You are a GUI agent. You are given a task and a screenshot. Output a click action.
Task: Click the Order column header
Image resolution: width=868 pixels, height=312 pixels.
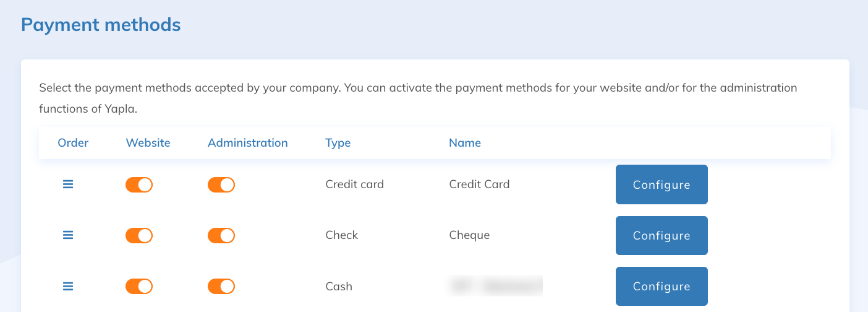tap(73, 143)
